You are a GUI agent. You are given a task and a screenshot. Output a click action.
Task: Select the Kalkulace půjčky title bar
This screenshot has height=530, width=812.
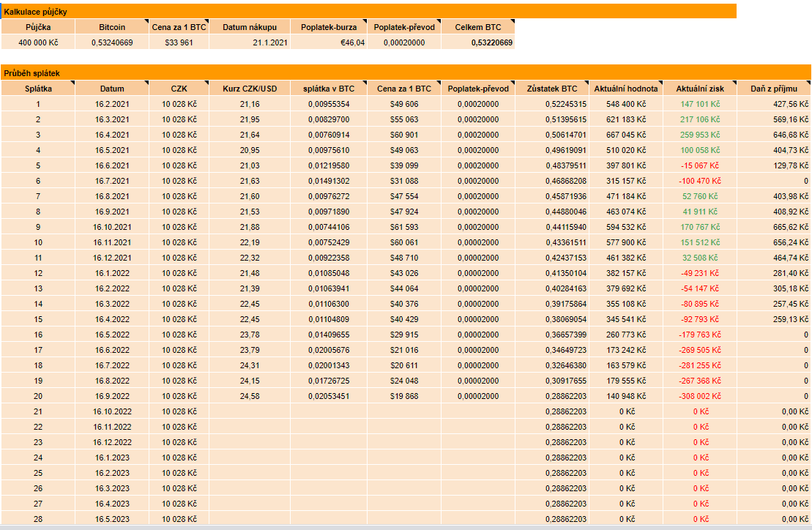click(x=368, y=12)
